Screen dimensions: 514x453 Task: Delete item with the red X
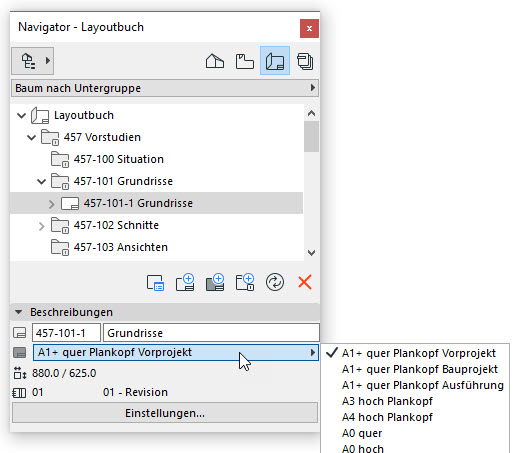tap(305, 283)
